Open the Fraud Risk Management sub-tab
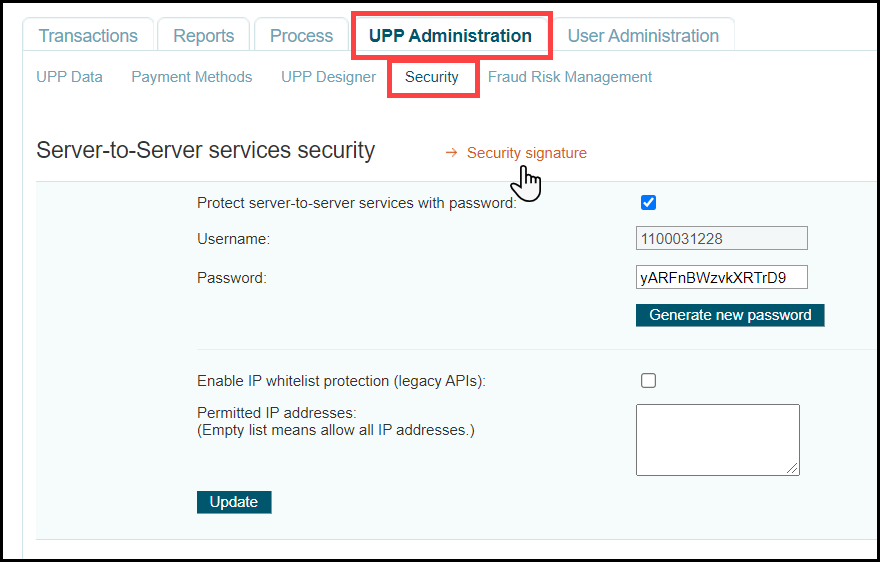This screenshot has height=562, width=880. point(570,77)
